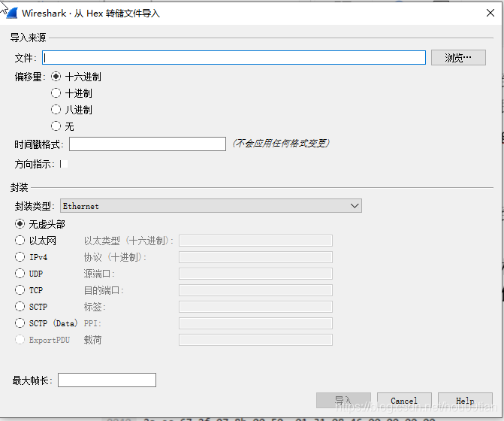This screenshot has width=504, height=421.
Task: Click the Cancel button
Action: 404,401
